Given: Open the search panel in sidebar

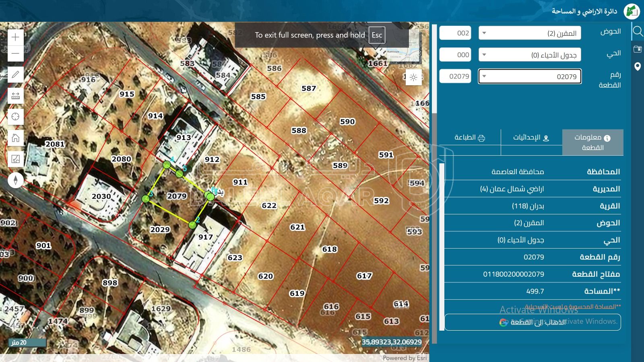Looking at the screenshot, I should point(637,31).
